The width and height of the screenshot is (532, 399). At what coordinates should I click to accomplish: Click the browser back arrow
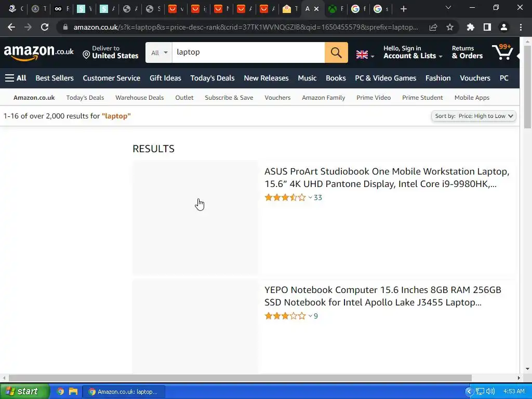tap(11, 27)
